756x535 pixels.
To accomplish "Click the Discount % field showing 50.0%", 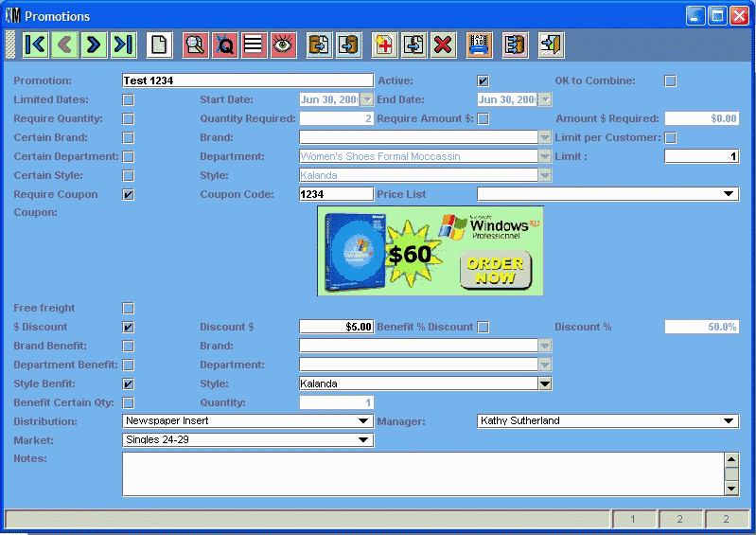I will click(x=701, y=327).
